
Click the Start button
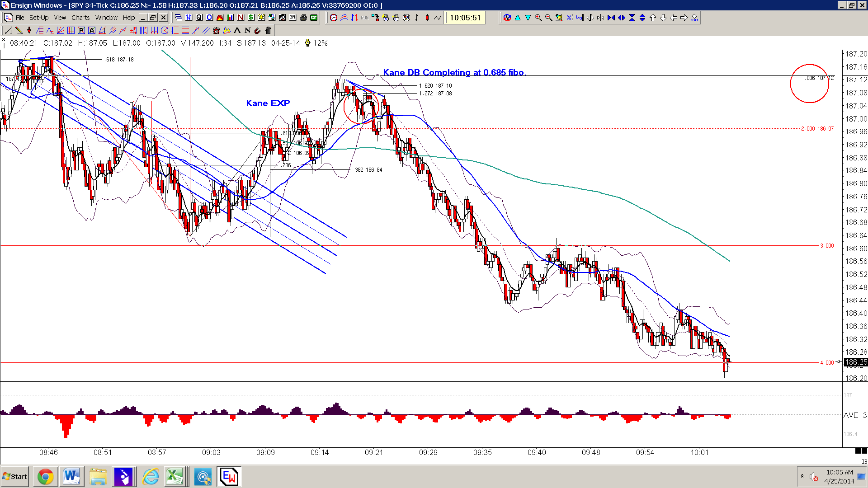[15, 477]
